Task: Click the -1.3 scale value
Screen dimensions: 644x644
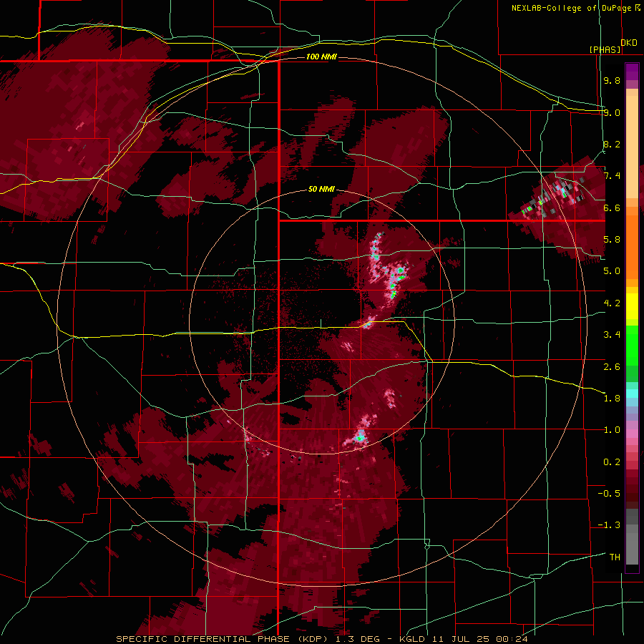Action: pyautogui.click(x=609, y=525)
